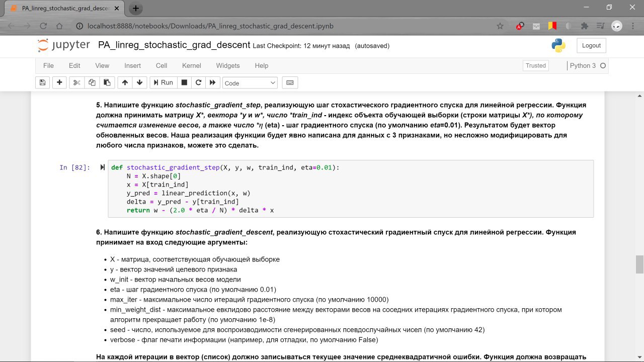This screenshot has height=362, width=644.
Task: Click the page vertical scrollbar thumb
Action: tap(639, 264)
